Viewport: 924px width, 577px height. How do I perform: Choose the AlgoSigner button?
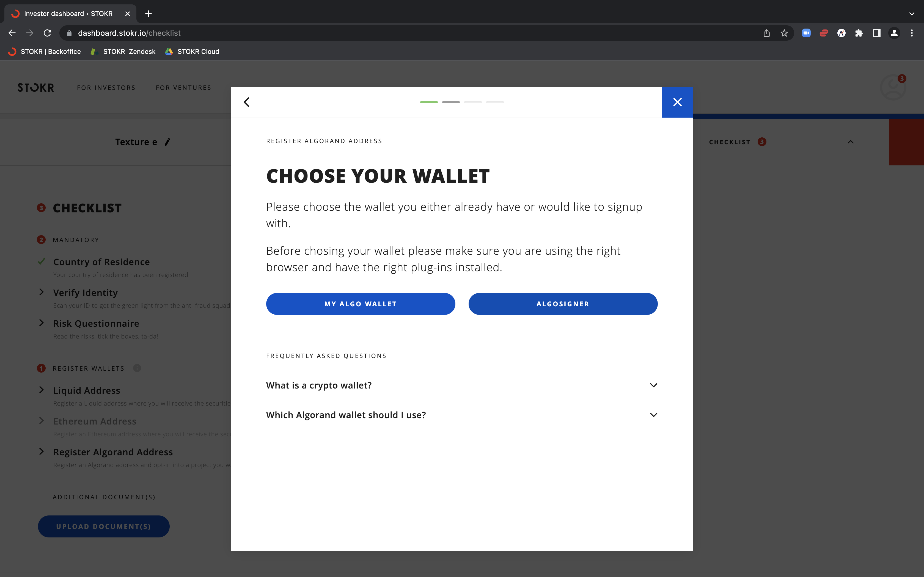click(563, 304)
